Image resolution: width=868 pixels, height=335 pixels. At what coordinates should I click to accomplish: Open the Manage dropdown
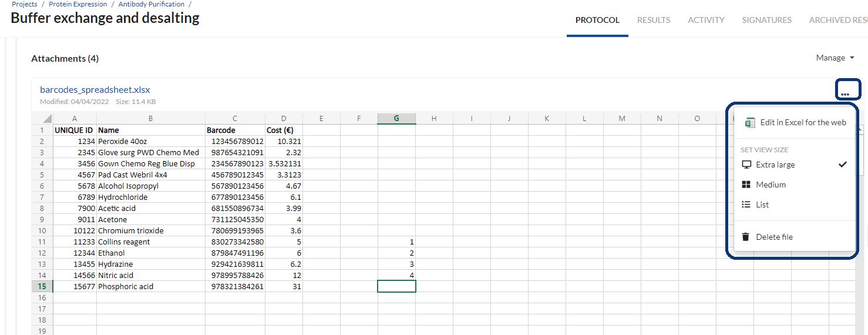(x=835, y=58)
